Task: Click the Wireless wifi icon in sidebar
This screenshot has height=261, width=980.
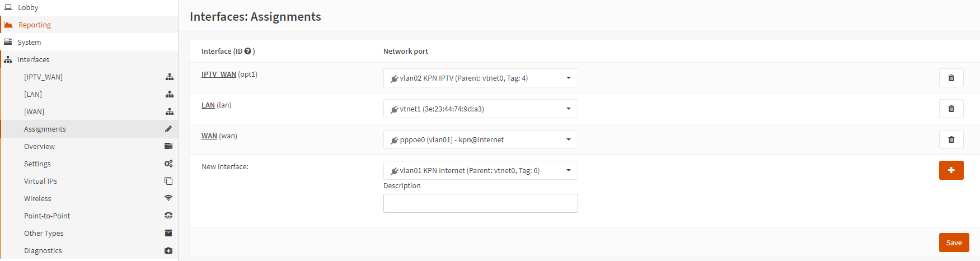Action: point(168,198)
